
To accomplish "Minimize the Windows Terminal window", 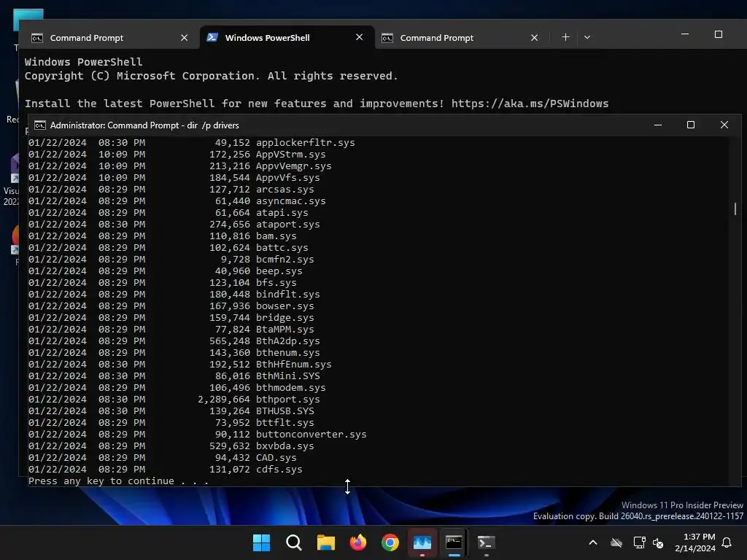I will coord(684,34).
